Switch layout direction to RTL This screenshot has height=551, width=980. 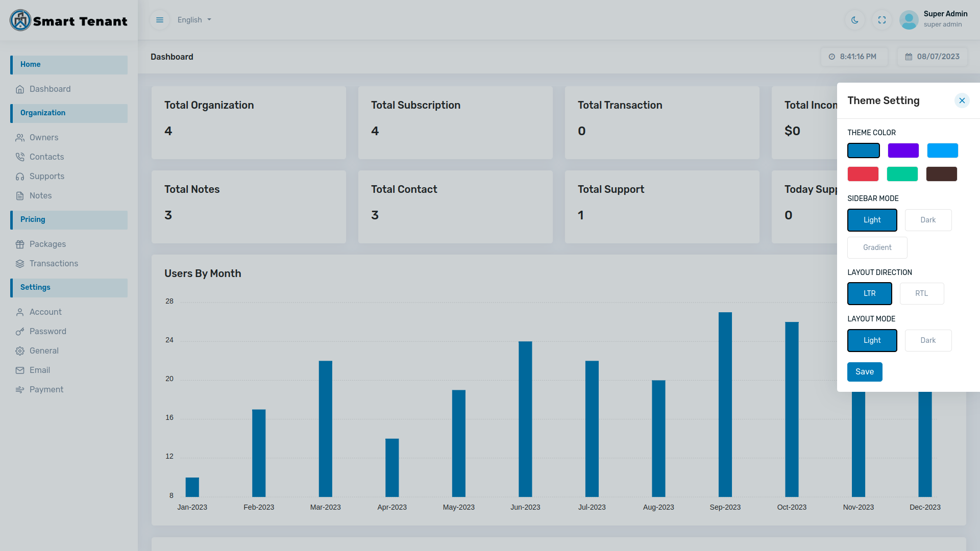pyautogui.click(x=922, y=293)
